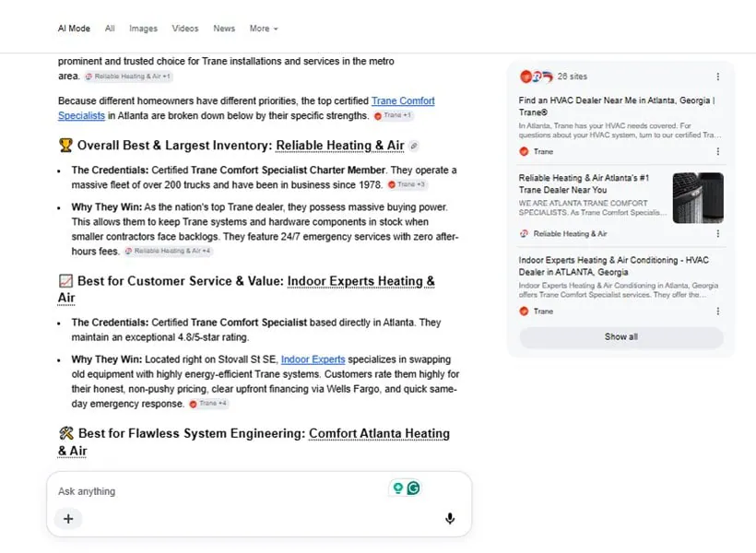756x553 pixels.
Task: Start voice input with the microphone icon
Action: click(x=450, y=518)
